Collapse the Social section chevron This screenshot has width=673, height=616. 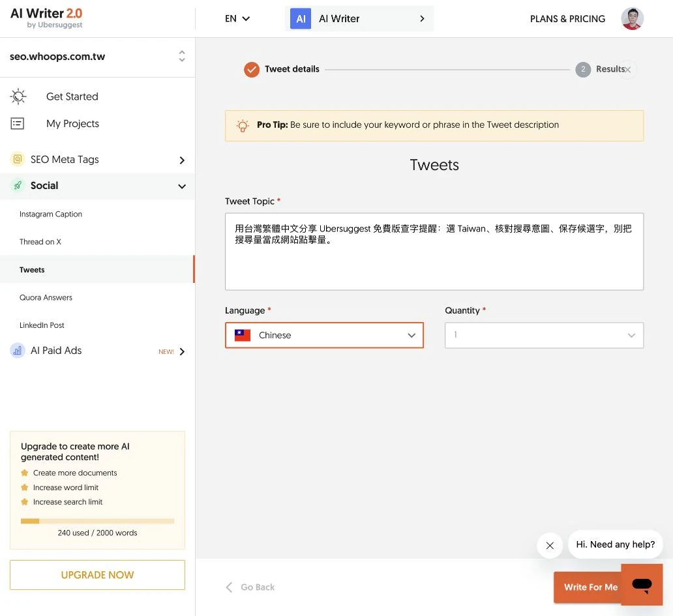click(182, 186)
